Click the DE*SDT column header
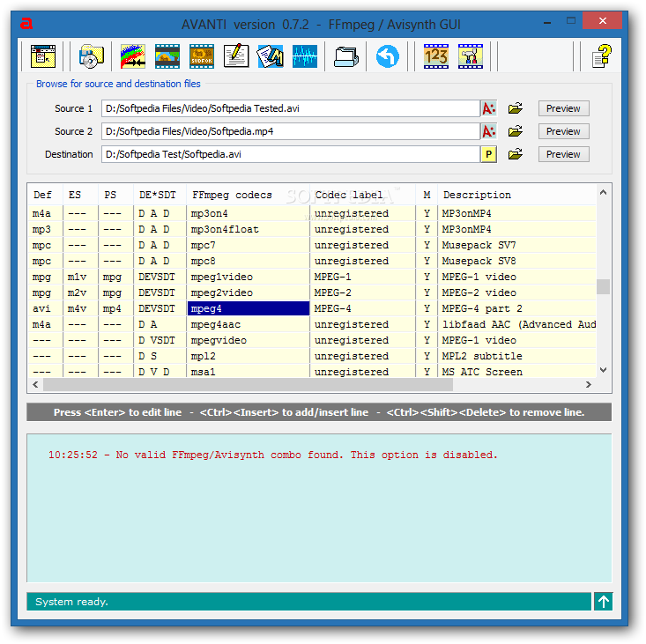This screenshot has height=644, width=646. (x=160, y=195)
